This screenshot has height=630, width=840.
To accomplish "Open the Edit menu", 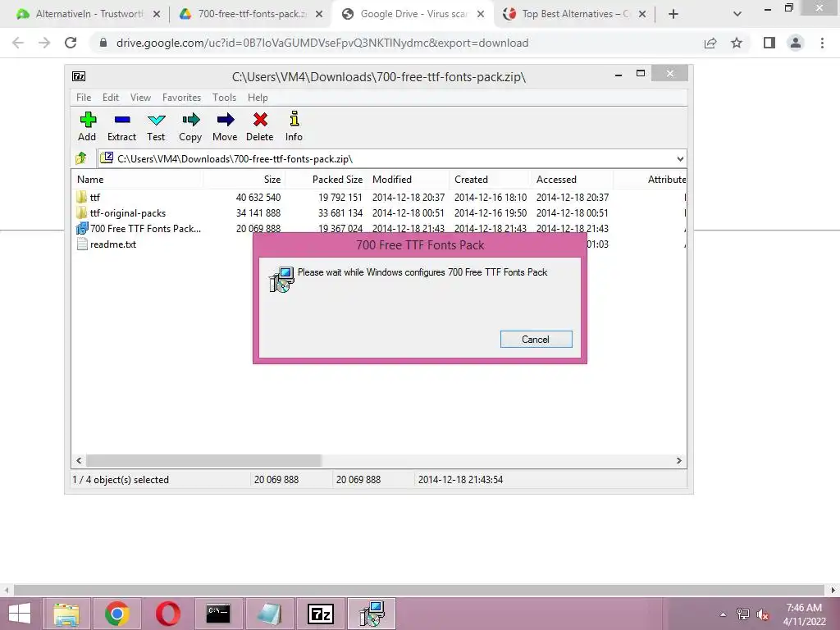I will [111, 98].
